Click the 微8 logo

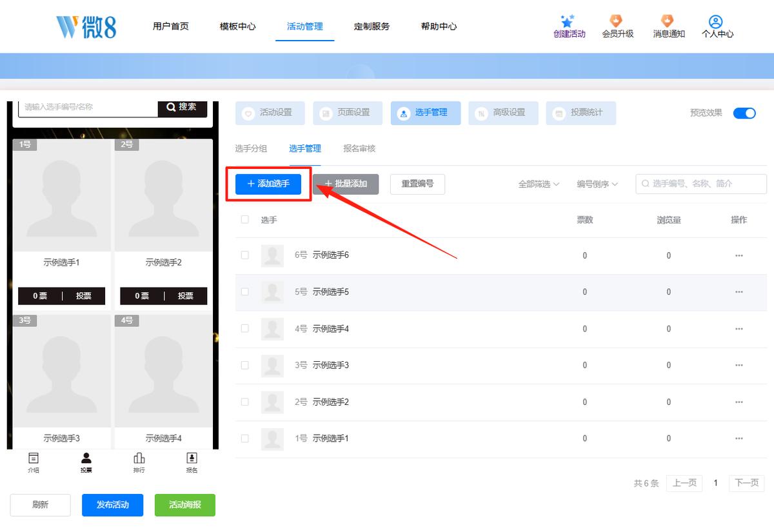(86, 26)
